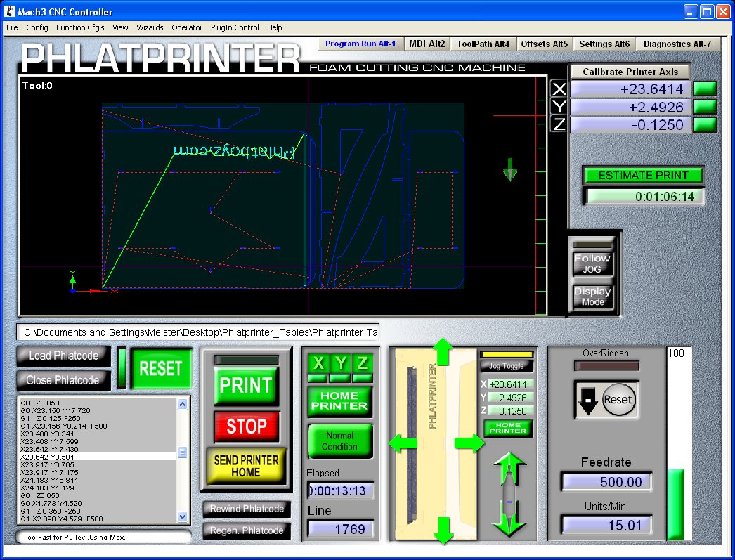Screen dimensions: 735x560
Task: Click the Line number field
Action: (340, 529)
